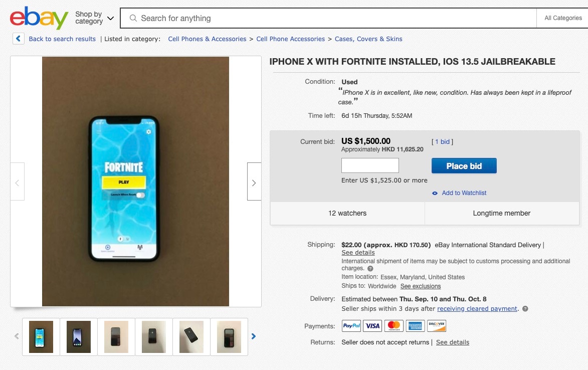Open Cell Phones & Accessories breadcrumb
This screenshot has width=588, height=370.
coord(207,39)
